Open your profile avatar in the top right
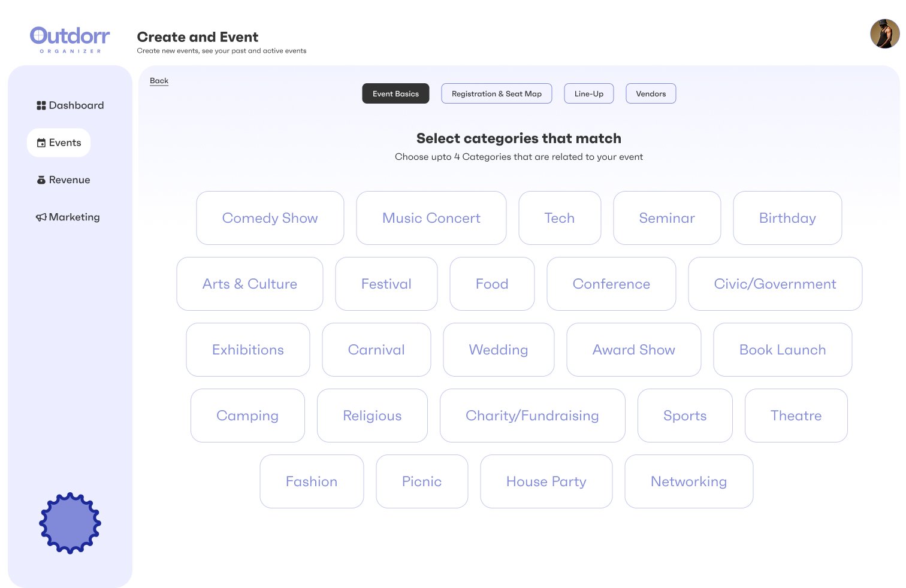This screenshot has width=906, height=588. [x=884, y=34]
